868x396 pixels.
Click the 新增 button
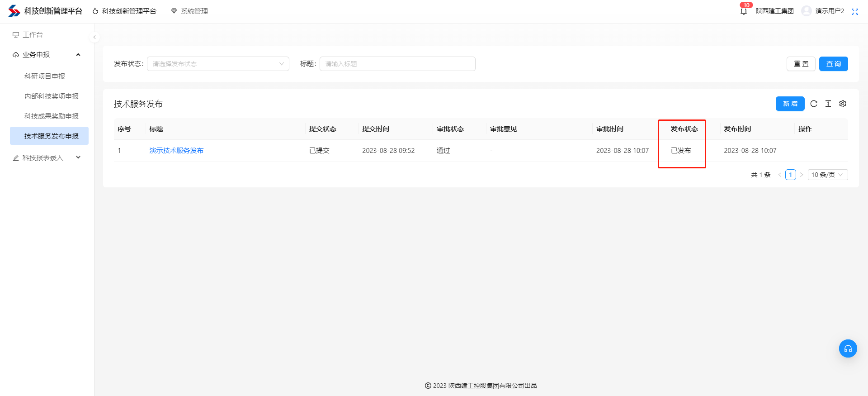pos(790,104)
